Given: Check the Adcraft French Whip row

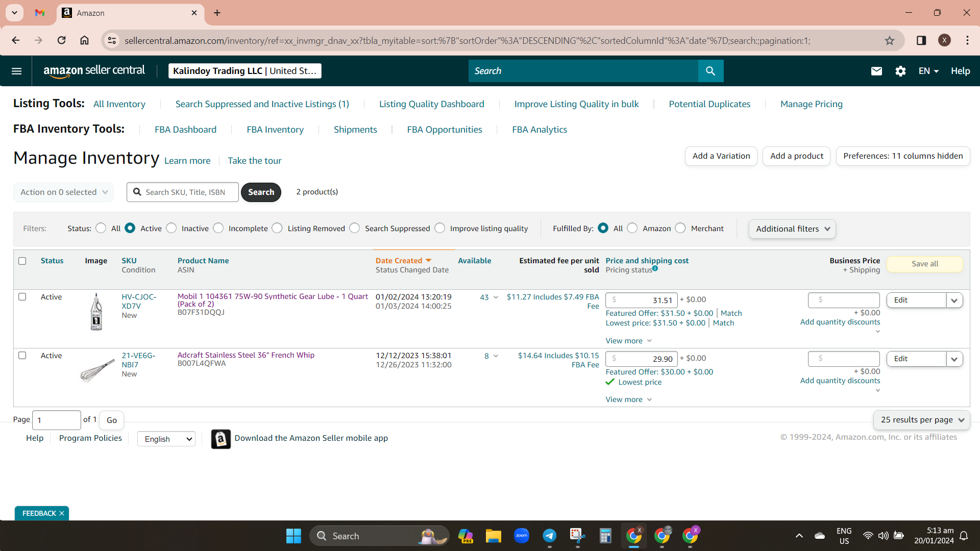Looking at the screenshot, I should pyautogui.click(x=22, y=355).
